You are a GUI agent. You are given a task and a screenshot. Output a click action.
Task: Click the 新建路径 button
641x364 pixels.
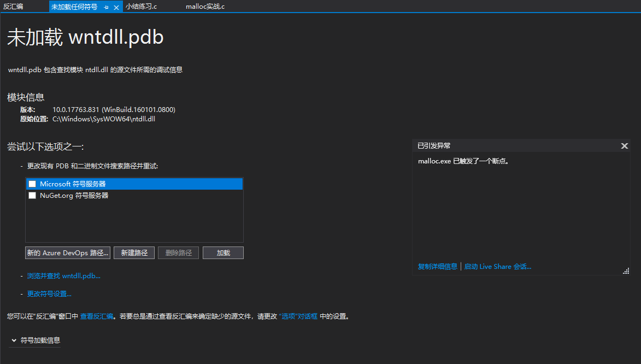pos(134,253)
